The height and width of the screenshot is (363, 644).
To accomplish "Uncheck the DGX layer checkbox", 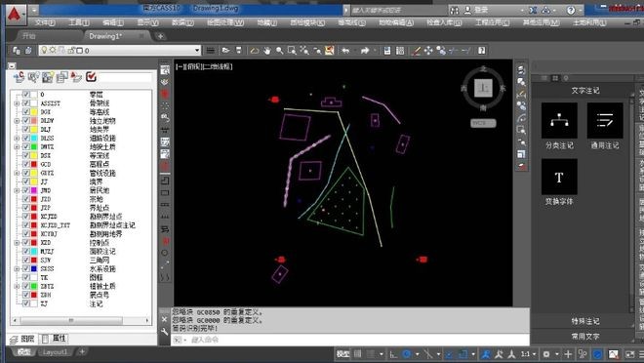I will tap(26, 111).
